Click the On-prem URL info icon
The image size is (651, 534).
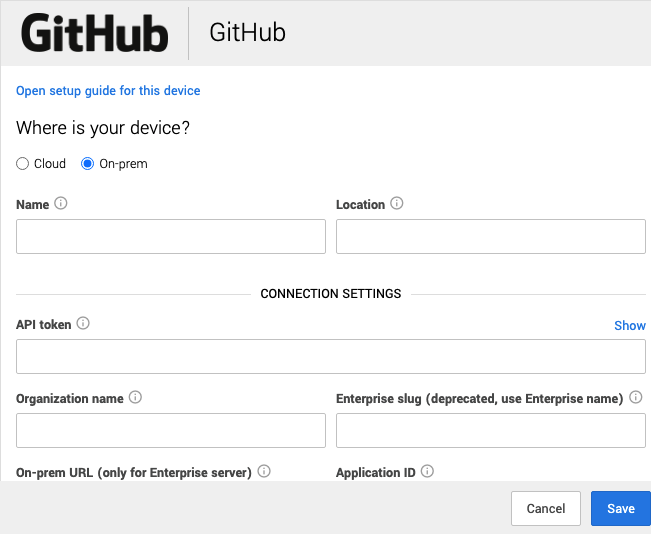264,471
